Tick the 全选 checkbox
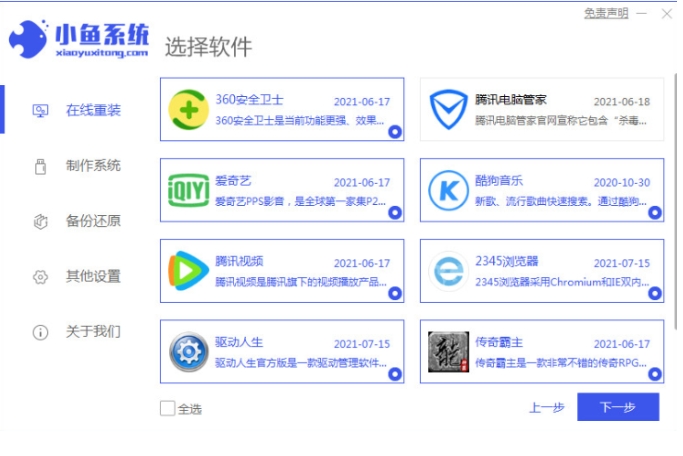Viewport: 683px width, 456px height. click(x=167, y=408)
